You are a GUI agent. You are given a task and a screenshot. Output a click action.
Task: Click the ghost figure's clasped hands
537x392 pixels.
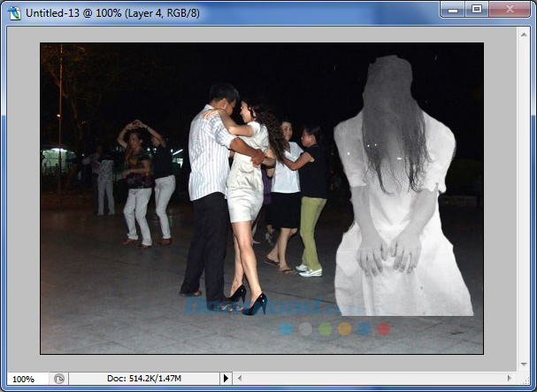388,252
